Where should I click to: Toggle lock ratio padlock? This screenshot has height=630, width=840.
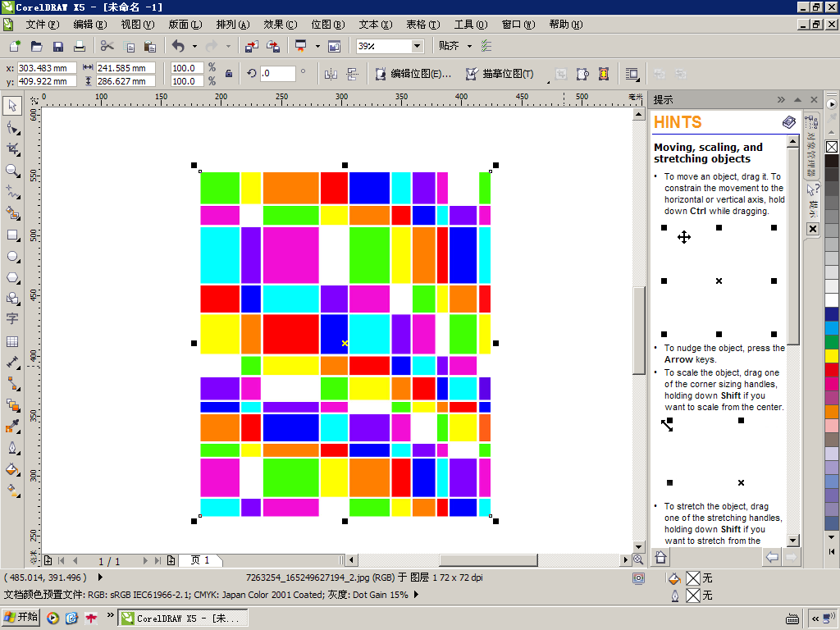click(229, 74)
